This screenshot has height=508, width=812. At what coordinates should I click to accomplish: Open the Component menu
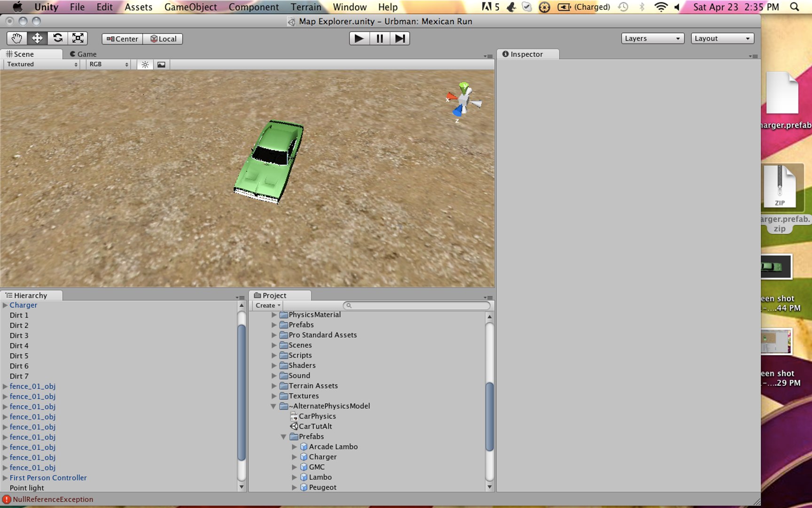[x=254, y=7]
